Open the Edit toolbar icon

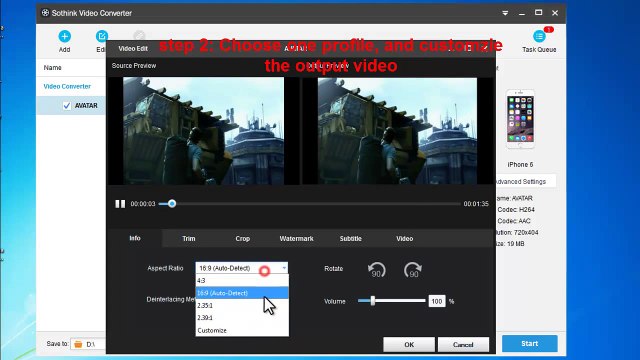pyautogui.click(x=102, y=36)
